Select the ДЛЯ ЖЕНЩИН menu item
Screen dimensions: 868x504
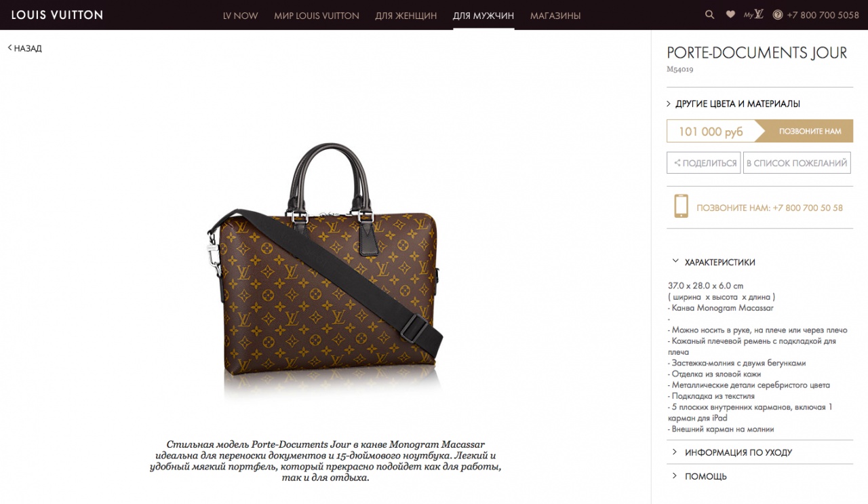(406, 15)
